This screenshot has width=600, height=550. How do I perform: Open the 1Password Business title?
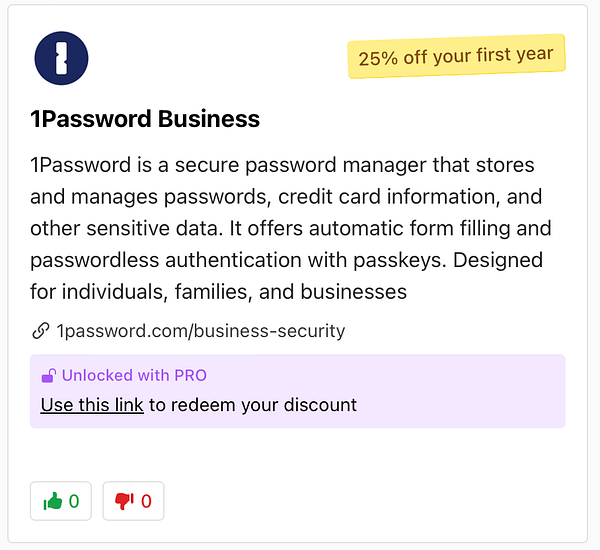pos(145,119)
